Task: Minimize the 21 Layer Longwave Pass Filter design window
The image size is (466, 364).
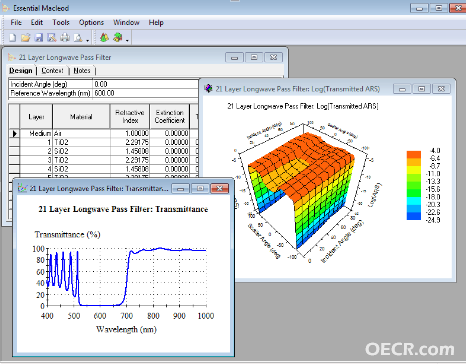Action: (234, 57)
